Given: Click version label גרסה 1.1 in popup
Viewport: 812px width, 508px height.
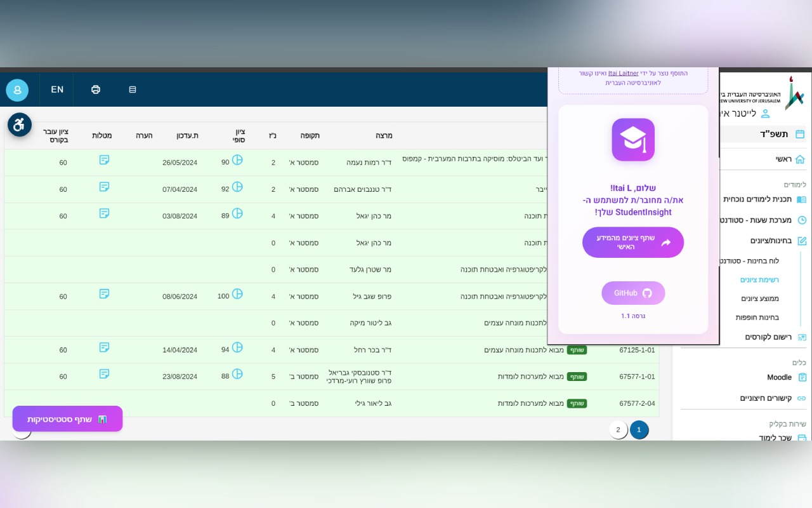Looking at the screenshot, I should 633,316.
